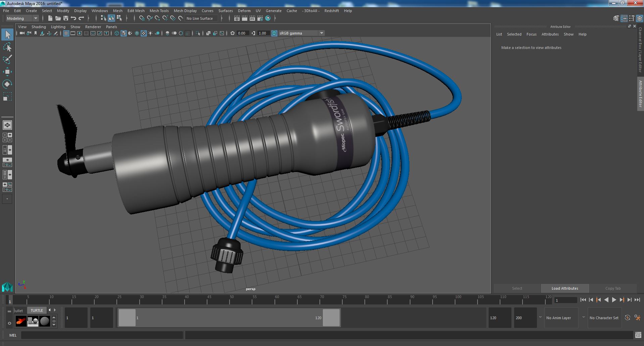The width and height of the screenshot is (644, 346).
Task: Enable Snap to points magnet icon
Action: click(157, 18)
